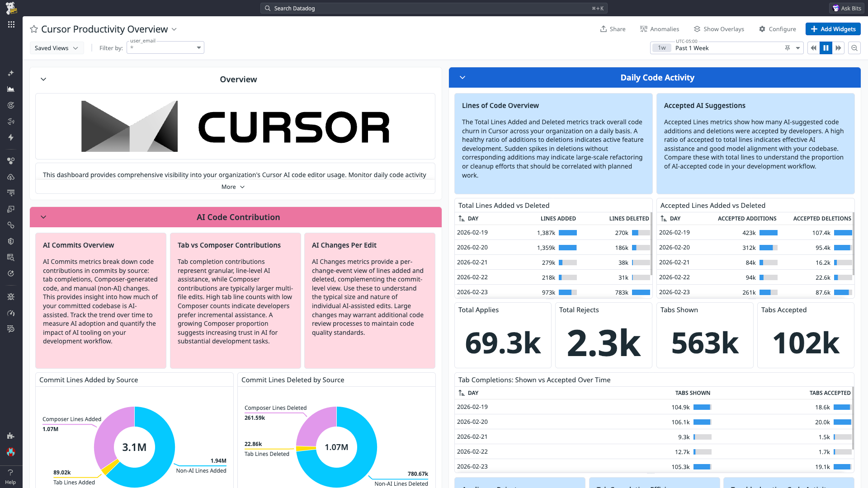Pause live dashboard updates with the pause button
This screenshot has width=868, height=488.
point(826,47)
